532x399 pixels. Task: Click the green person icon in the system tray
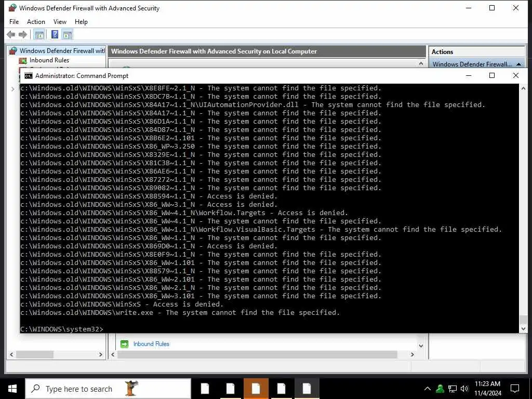pyautogui.click(x=440, y=389)
